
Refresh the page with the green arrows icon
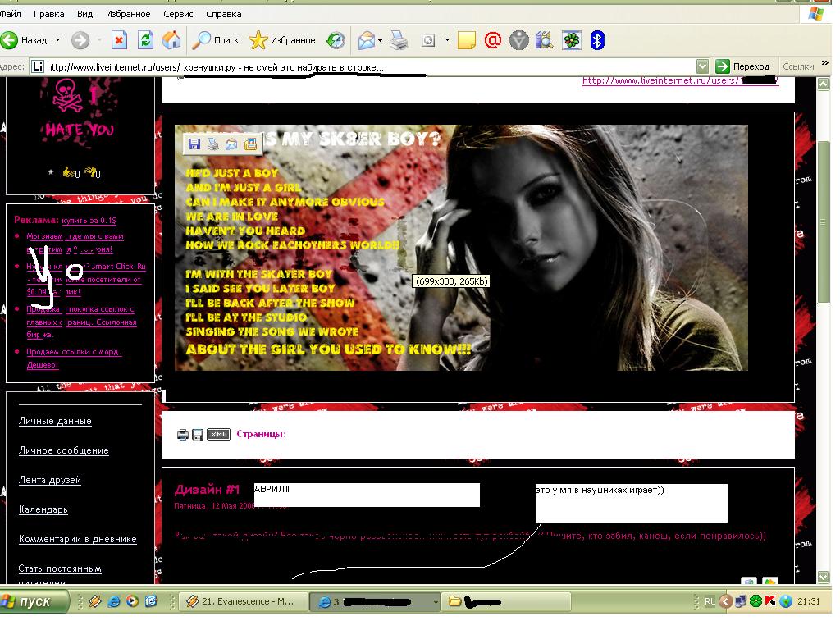145,40
